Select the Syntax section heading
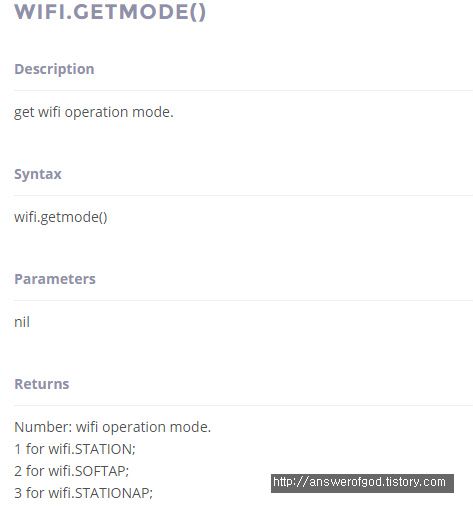Viewport: 473px width, 508px height. (x=38, y=174)
